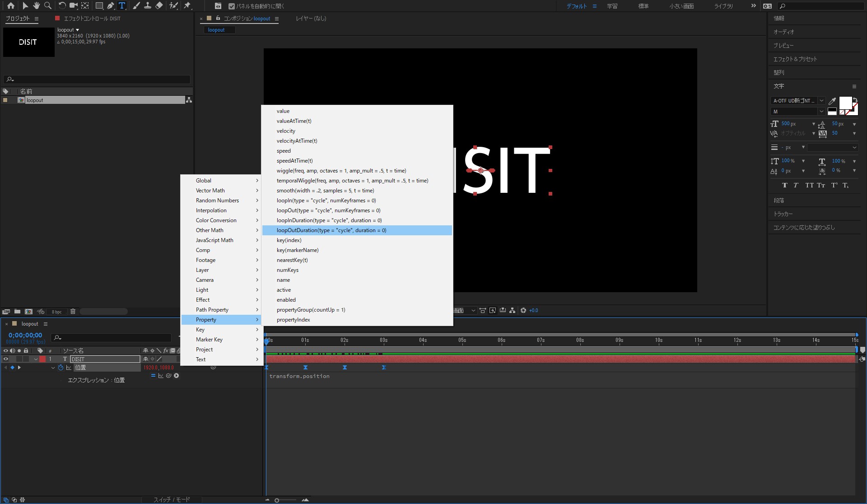Click the swap fill and stroke arrow

[855, 100]
